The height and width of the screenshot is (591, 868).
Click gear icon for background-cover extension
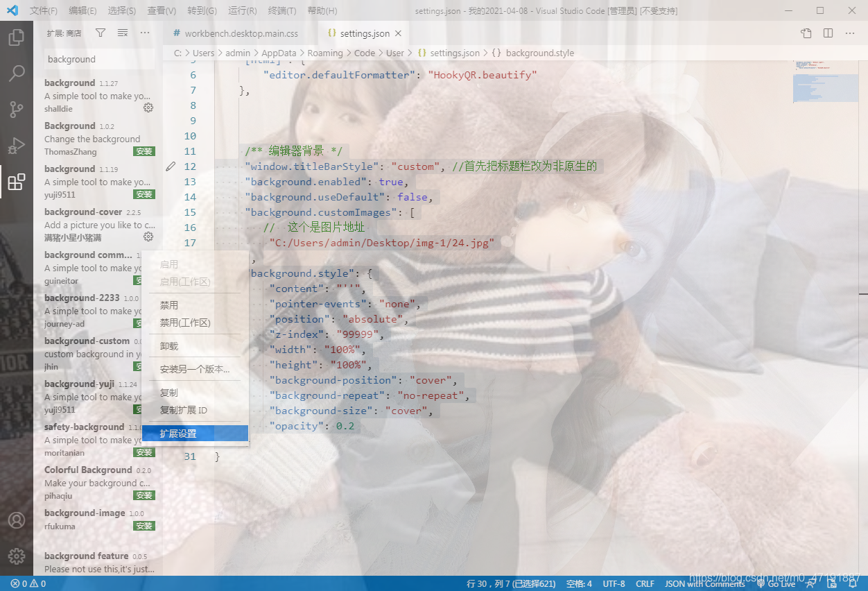click(x=148, y=237)
